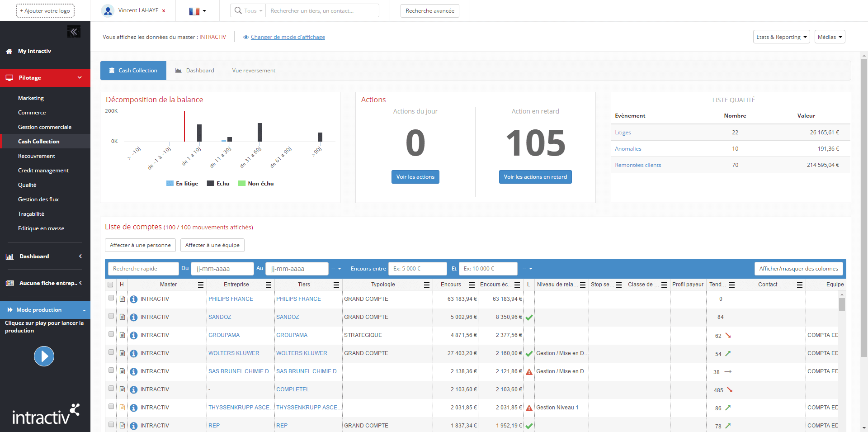Click En litige legend color swatch

pos(170,184)
